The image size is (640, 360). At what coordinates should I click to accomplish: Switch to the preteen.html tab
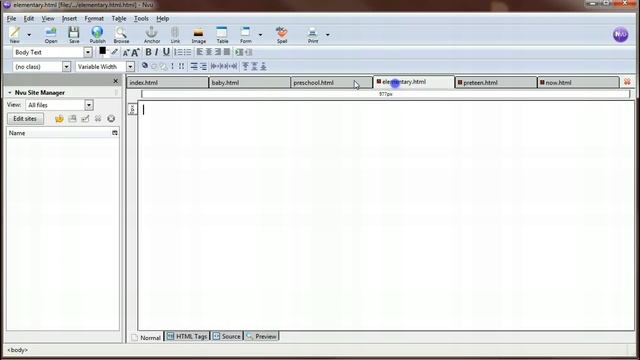point(496,82)
